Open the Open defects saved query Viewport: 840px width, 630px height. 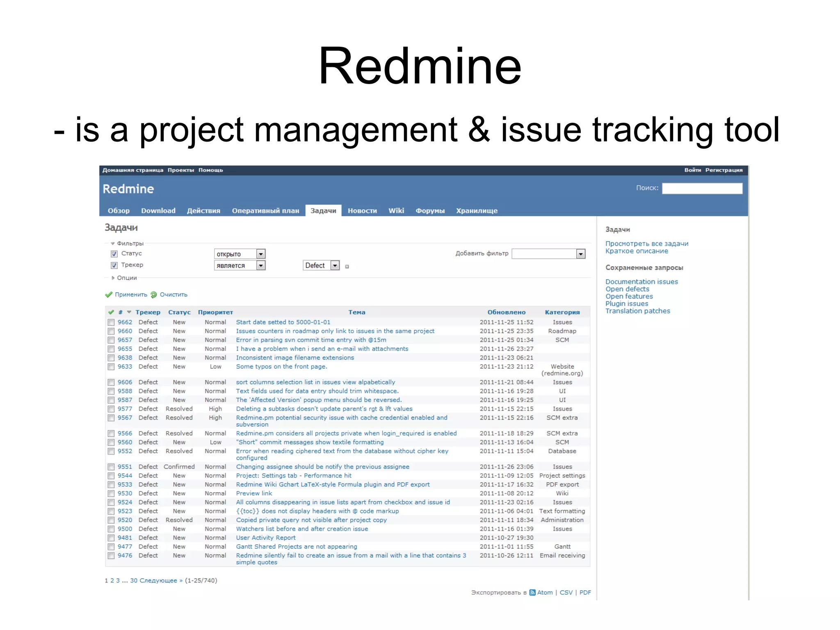(627, 289)
